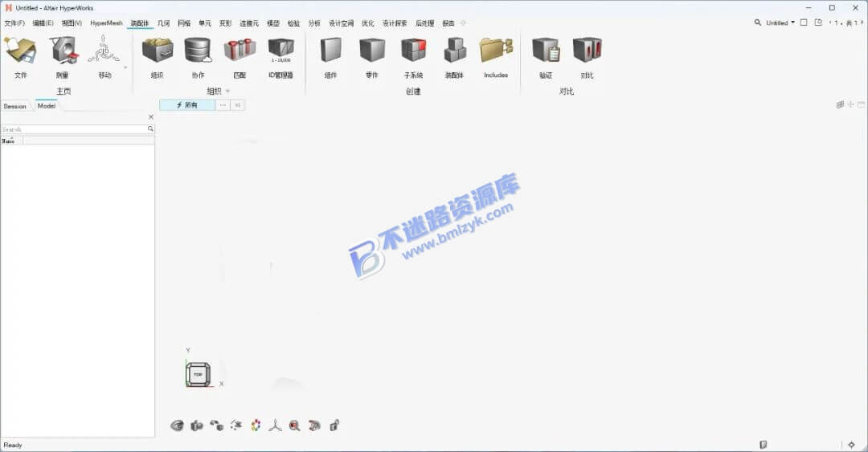Switch to the 优化 ribbon tab
The width and height of the screenshot is (868, 452).
pyautogui.click(x=368, y=23)
